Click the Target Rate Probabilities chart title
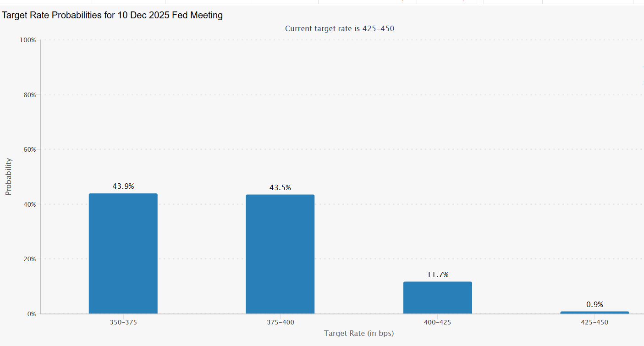644x346 pixels. click(x=112, y=15)
